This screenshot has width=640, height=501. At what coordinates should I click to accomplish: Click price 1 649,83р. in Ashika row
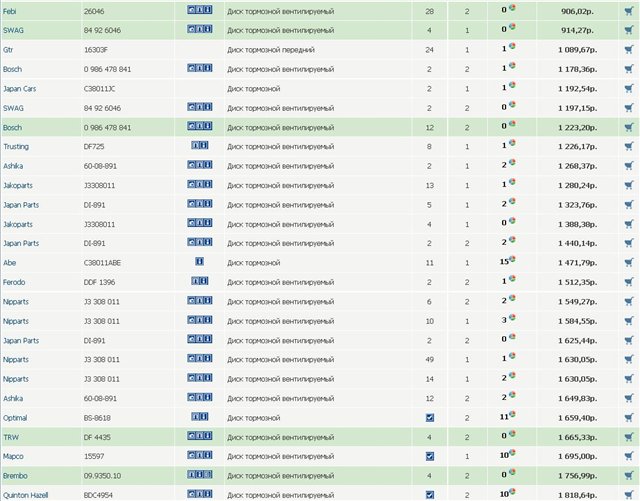pyautogui.click(x=578, y=399)
